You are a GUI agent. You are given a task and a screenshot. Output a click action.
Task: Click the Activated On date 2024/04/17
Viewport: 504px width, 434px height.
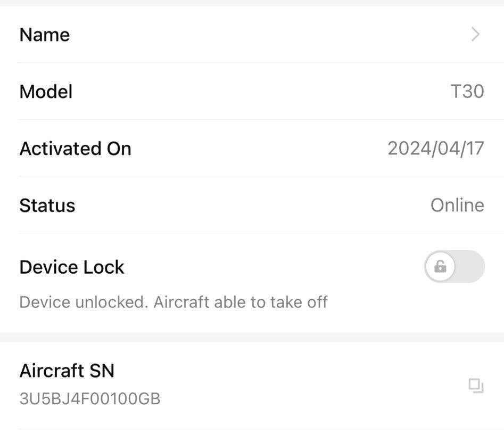coord(435,148)
